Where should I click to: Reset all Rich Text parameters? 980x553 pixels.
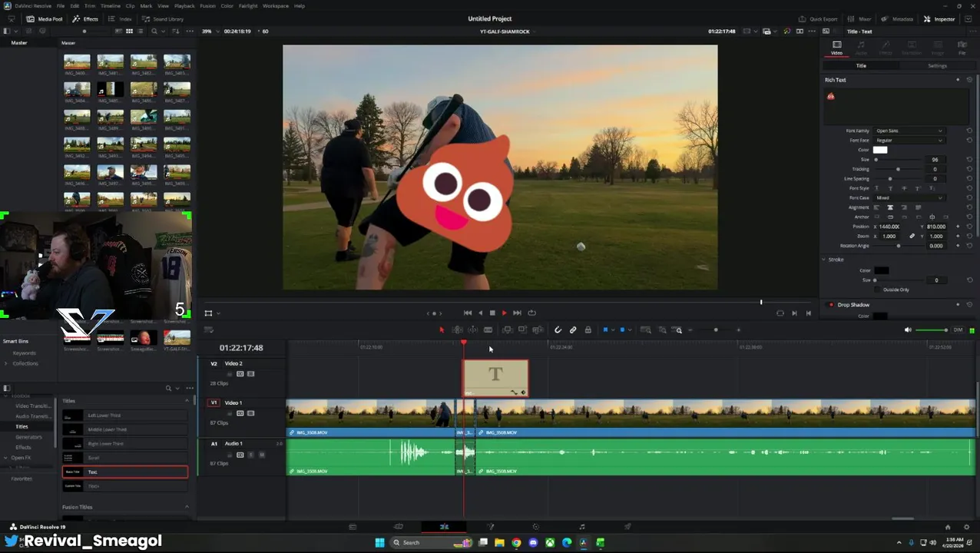coord(969,80)
